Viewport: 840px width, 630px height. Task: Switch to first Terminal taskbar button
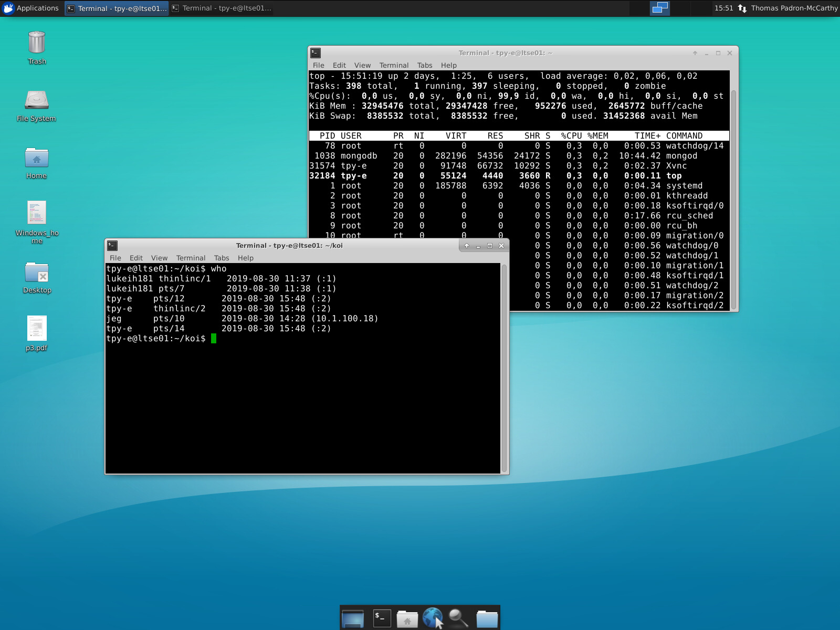coord(117,8)
